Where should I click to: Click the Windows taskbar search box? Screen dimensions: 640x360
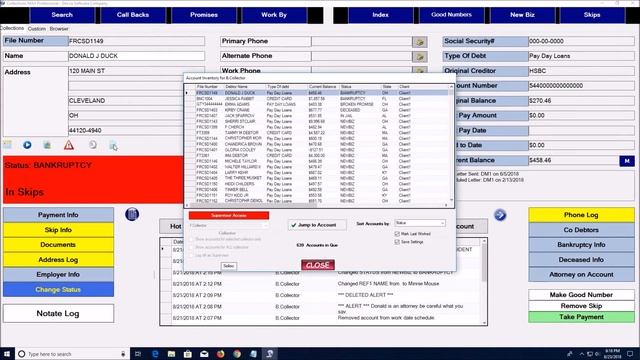click(72, 354)
